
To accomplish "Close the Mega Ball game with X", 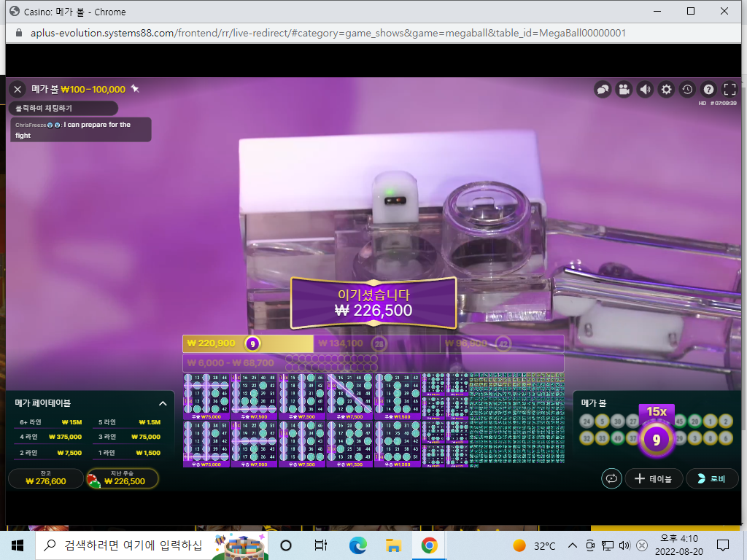I will 18,89.
